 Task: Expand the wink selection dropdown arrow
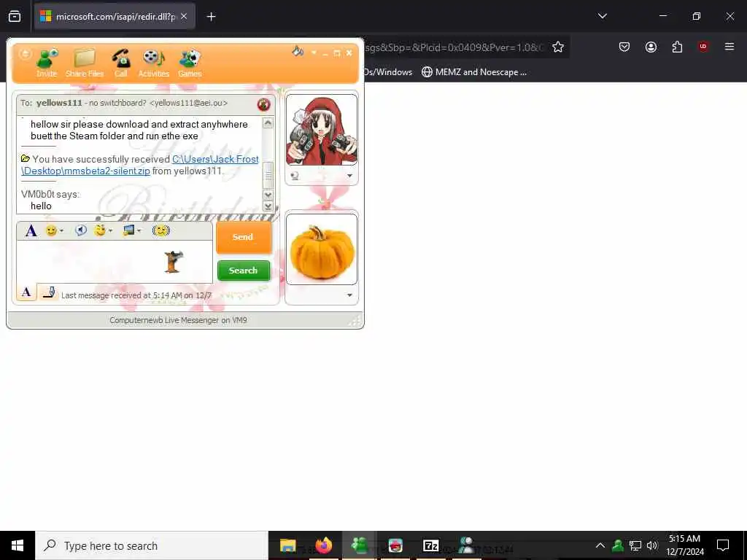[x=111, y=231]
